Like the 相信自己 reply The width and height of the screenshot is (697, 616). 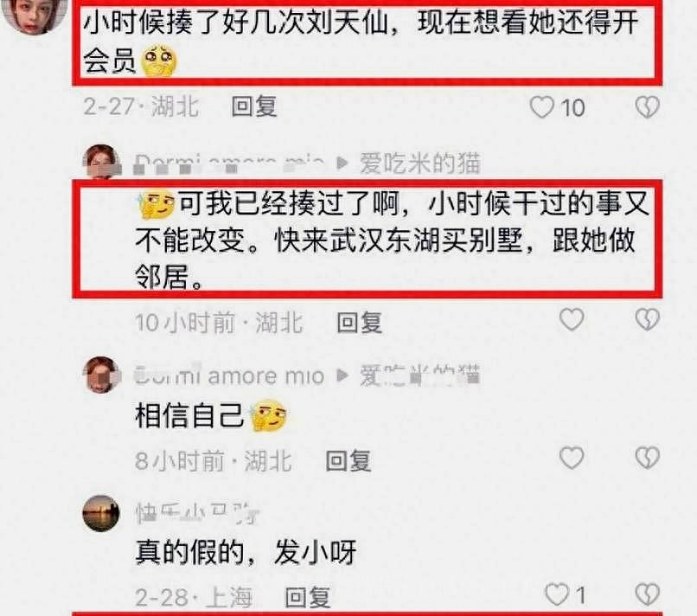tap(572, 459)
